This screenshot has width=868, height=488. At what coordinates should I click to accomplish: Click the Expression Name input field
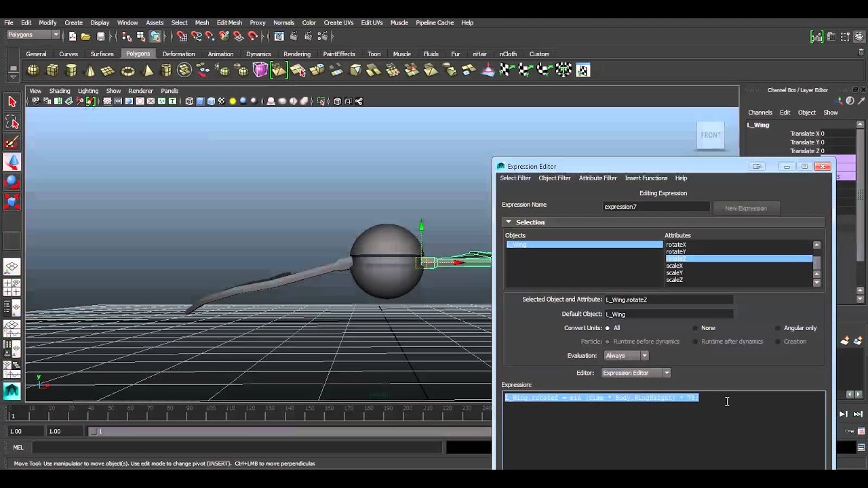pyautogui.click(x=656, y=207)
